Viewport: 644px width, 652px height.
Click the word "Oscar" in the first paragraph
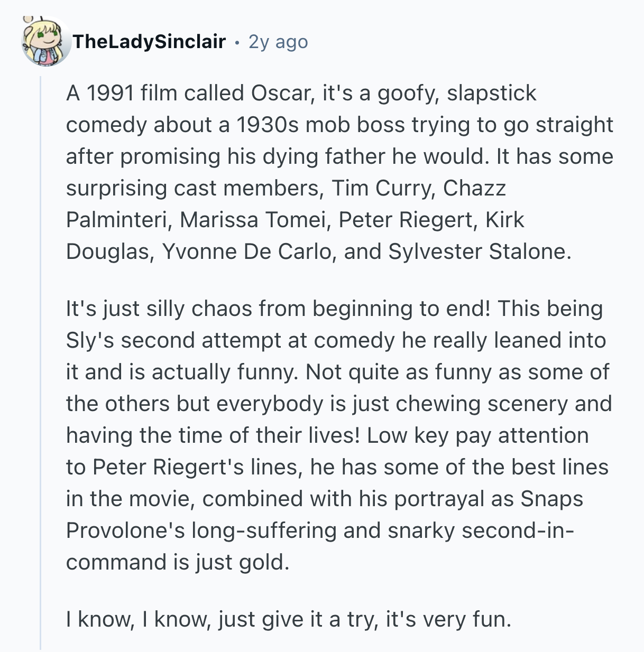coord(280,93)
